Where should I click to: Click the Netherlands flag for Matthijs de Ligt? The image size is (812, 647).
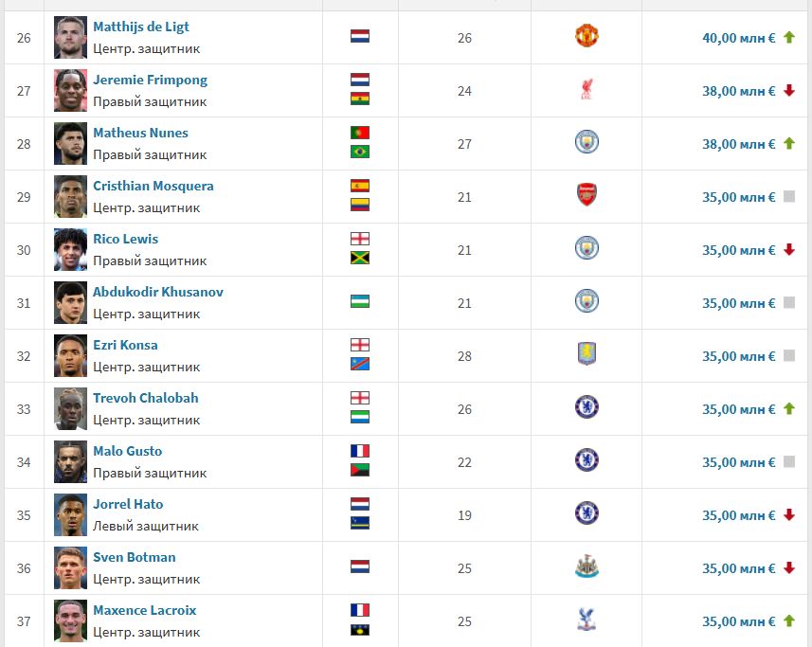360,36
